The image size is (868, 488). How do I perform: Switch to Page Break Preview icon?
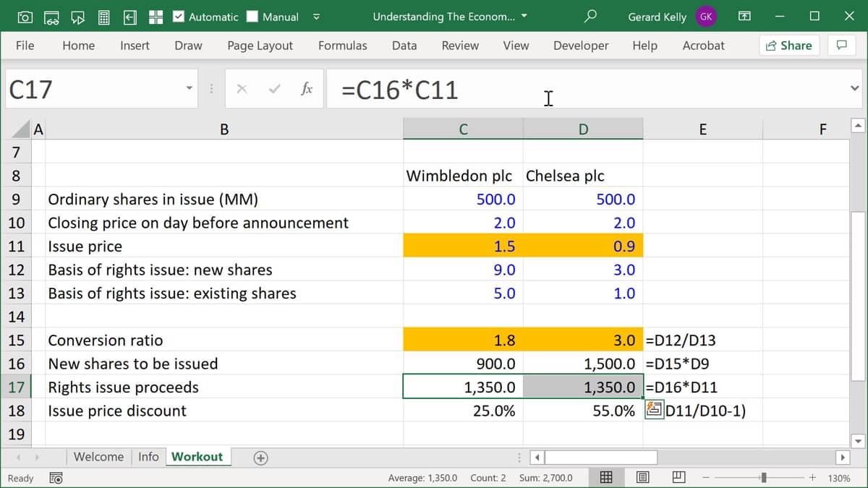pos(678,477)
